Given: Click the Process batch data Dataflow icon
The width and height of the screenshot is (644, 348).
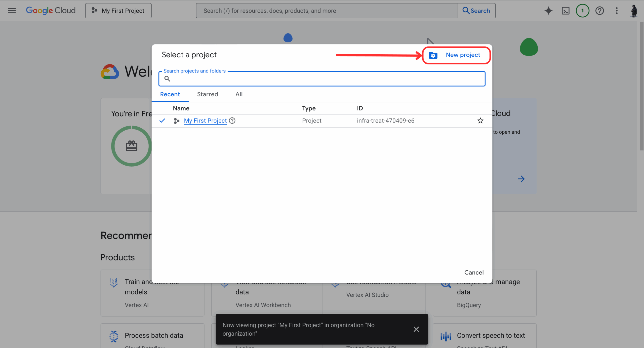Looking at the screenshot, I should 114,336.
